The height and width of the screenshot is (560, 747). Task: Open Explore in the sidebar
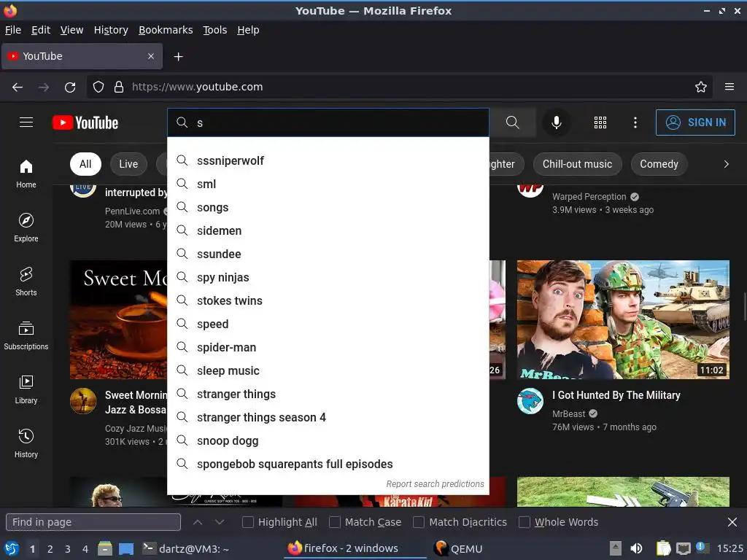(x=26, y=228)
